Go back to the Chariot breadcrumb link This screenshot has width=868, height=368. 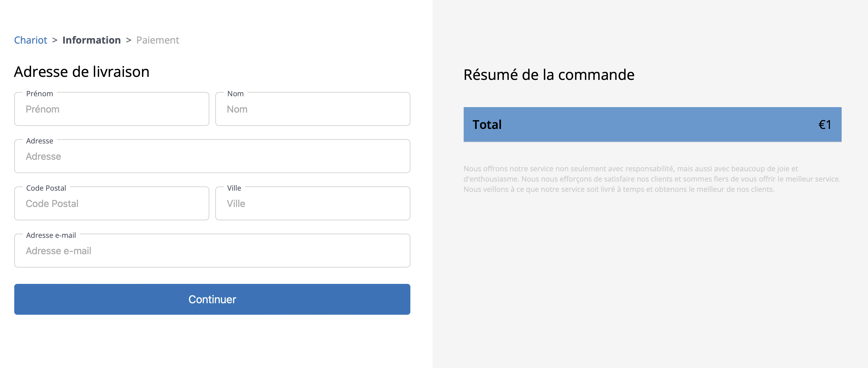tap(30, 40)
